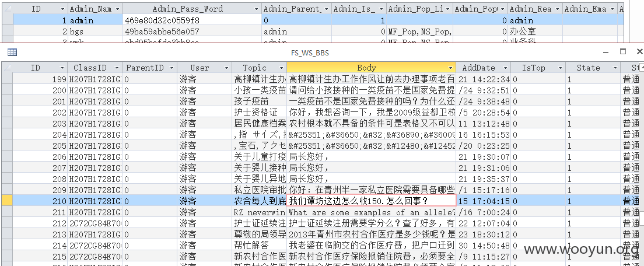
Task: Click ID cell 205
Action: pyautogui.click(x=40, y=145)
